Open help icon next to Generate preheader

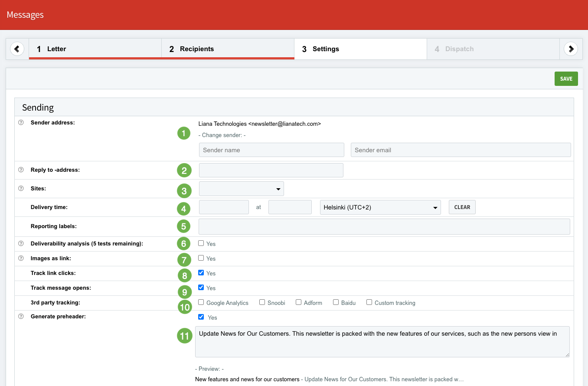pyautogui.click(x=21, y=317)
